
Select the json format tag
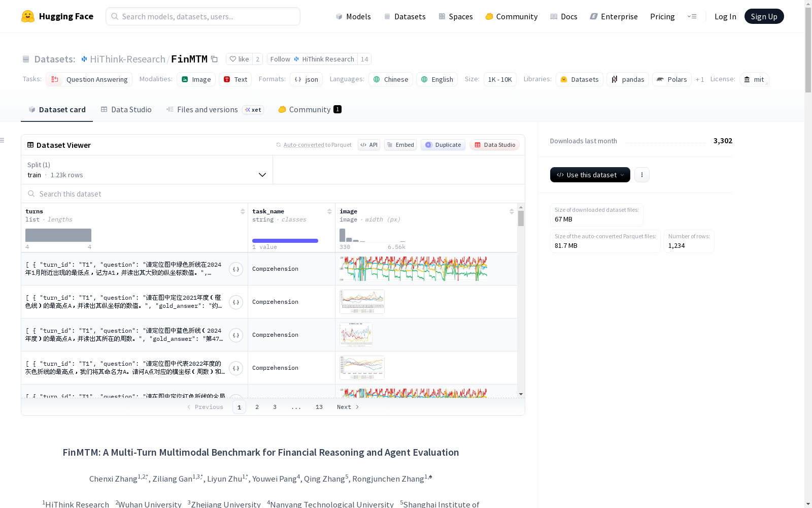pyautogui.click(x=307, y=79)
